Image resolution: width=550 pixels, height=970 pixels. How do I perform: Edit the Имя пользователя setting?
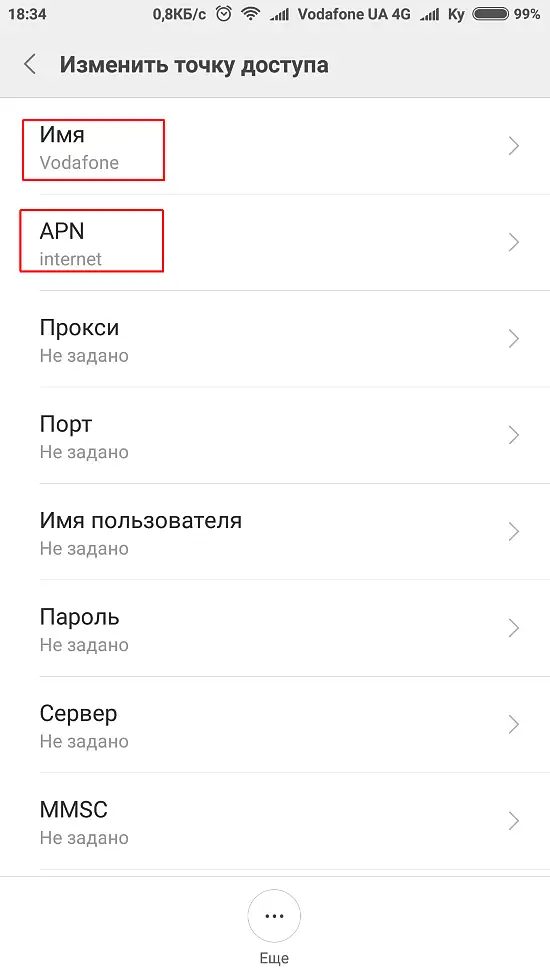(275, 531)
